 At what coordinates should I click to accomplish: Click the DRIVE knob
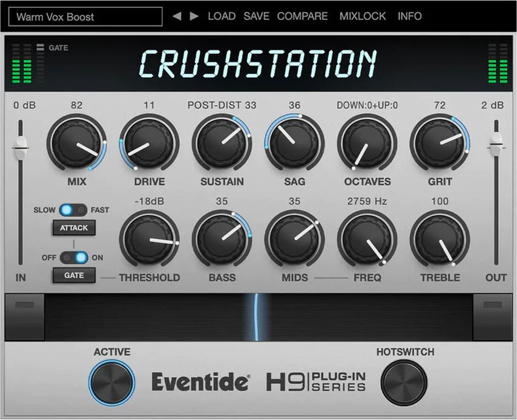click(149, 143)
